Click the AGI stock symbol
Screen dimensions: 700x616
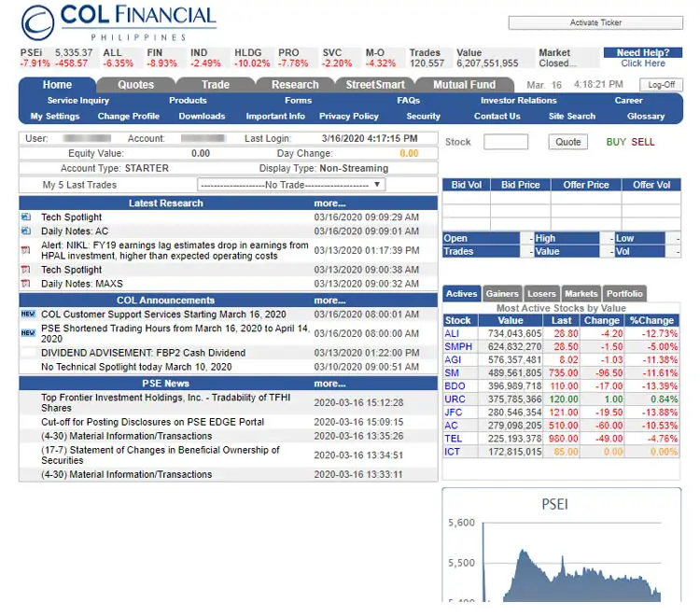coord(453,359)
